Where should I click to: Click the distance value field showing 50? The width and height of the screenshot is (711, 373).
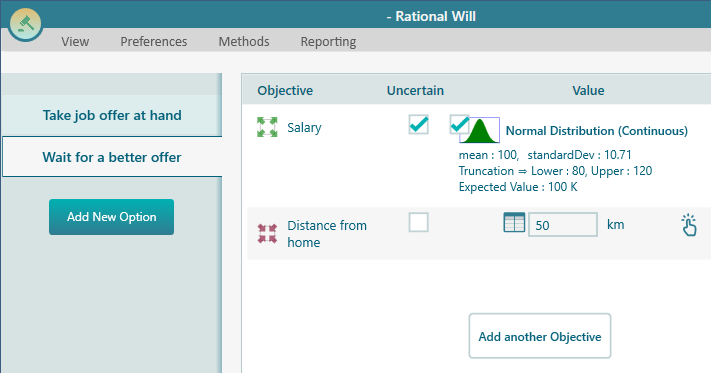point(563,225)
